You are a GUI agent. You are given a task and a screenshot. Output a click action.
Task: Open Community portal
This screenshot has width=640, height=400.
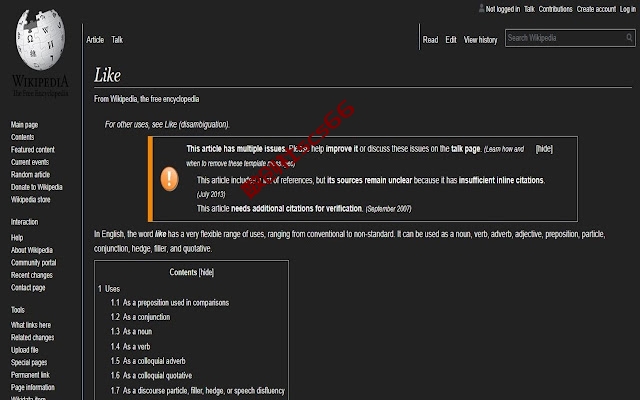coord(33,263)
